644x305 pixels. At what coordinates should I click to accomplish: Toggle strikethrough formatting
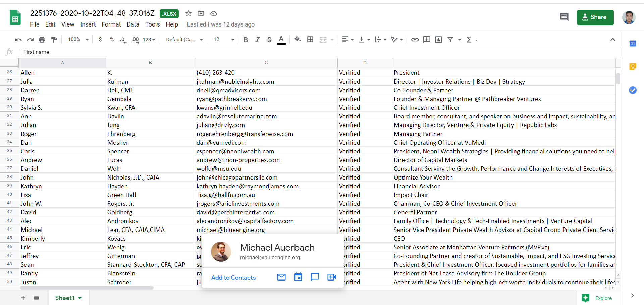(x=269, y=39)
